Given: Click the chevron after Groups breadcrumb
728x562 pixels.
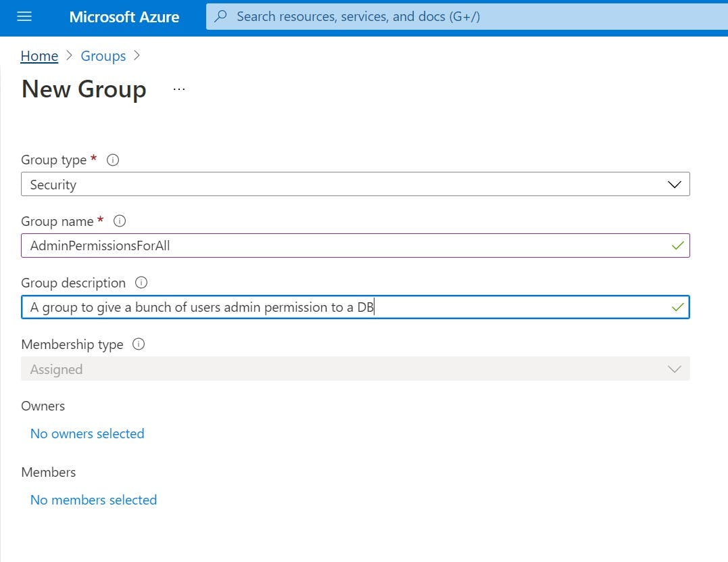Looking at the screenshot, I should (x=137, y=56).
